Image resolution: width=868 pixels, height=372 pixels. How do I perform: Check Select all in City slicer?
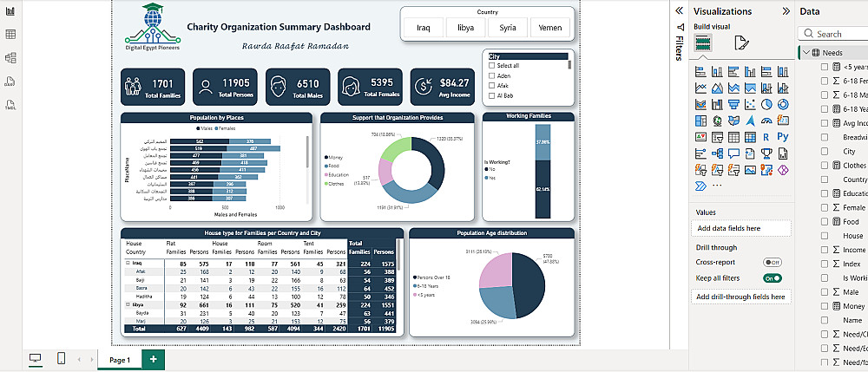pos(491,66)
